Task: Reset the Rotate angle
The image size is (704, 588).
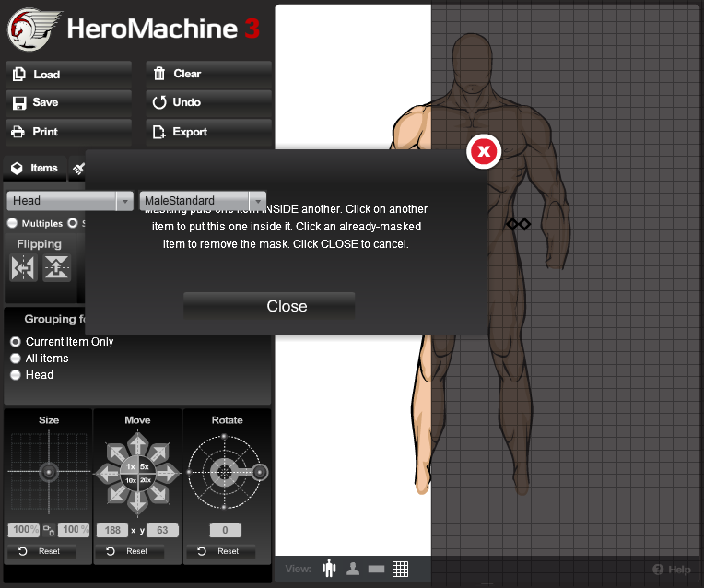Action: click(221, 551)
